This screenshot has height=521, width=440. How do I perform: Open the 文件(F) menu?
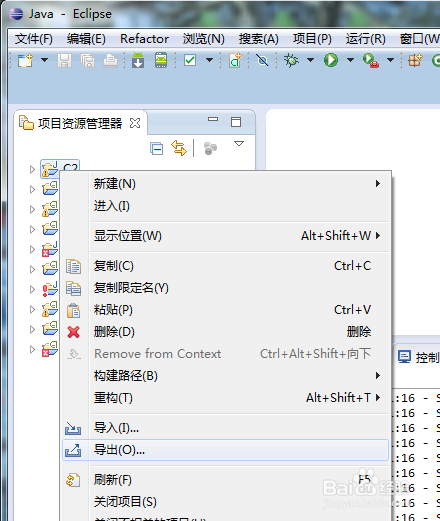(34, 39)
